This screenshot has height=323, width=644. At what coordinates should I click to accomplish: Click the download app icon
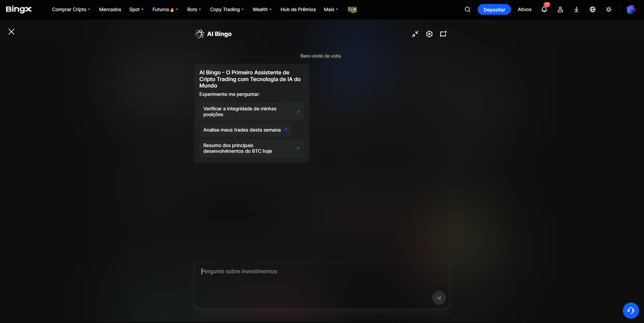(576, 10)
